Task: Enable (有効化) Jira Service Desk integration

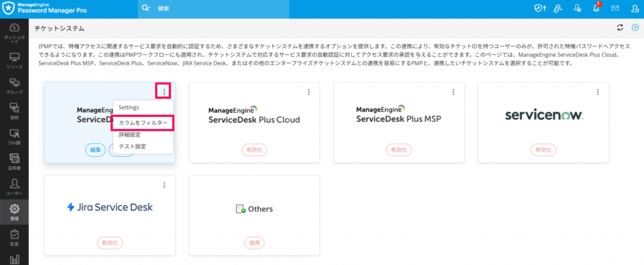Action: pos(109,243)
